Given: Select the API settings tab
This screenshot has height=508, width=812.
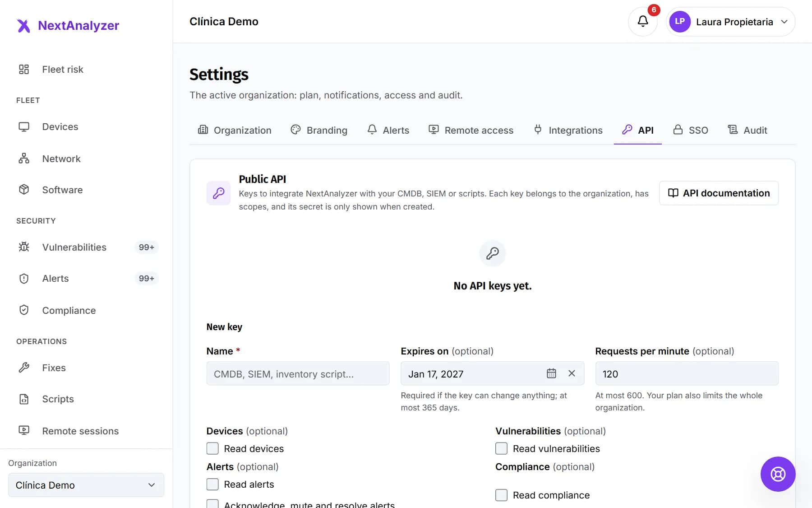Looking at the screenshot, I should pyautogui.click(x=638, y=130).
